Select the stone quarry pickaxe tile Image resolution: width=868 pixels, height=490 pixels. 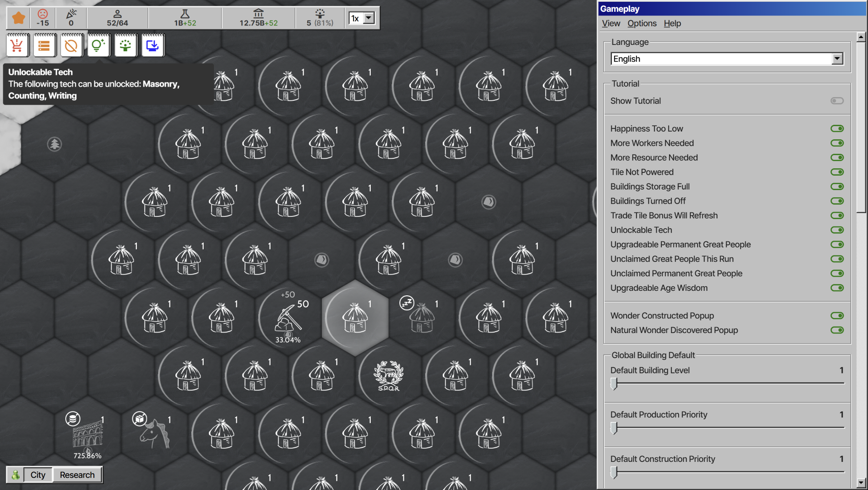(288, 318)
